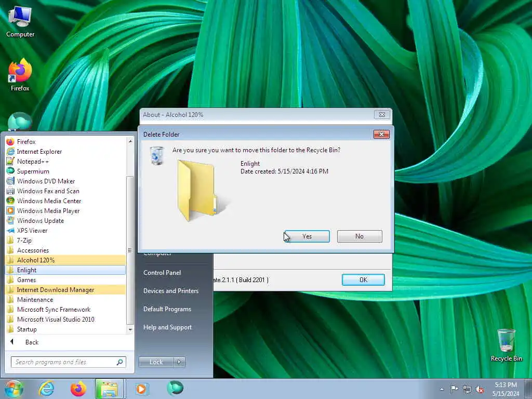The width and height of the screenshot is (532, 399).
Task: Open Notepad++ from the programs list
Action: coord(66,162)
